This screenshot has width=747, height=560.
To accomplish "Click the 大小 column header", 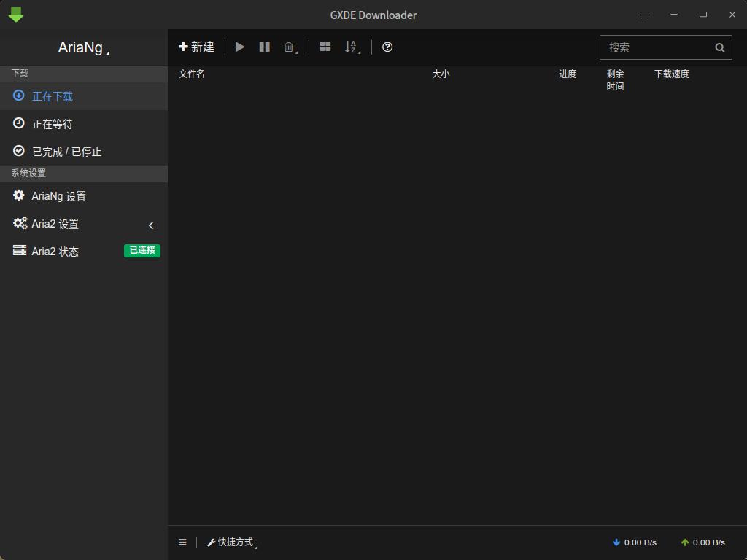I will (x=441, y=74).
